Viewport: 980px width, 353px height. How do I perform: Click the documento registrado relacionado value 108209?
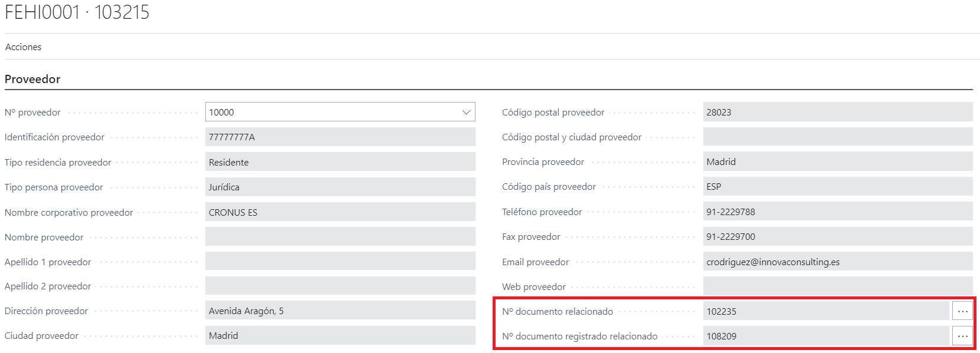[x=825, y=336]
